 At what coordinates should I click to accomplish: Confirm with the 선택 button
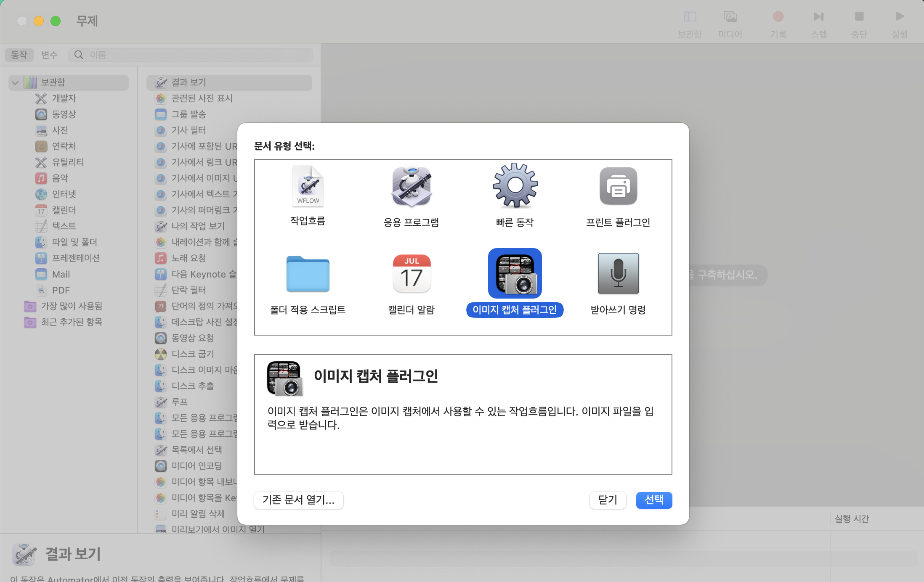[654, 500]
